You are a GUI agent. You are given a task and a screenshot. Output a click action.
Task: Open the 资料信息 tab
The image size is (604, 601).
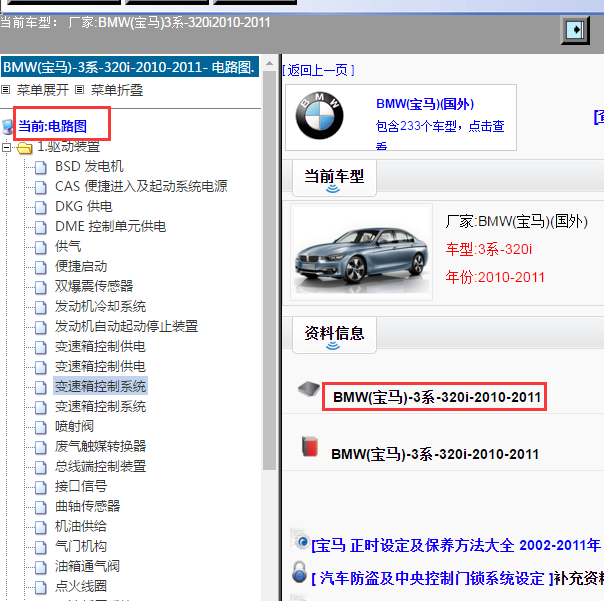click(x=334, y=334)
